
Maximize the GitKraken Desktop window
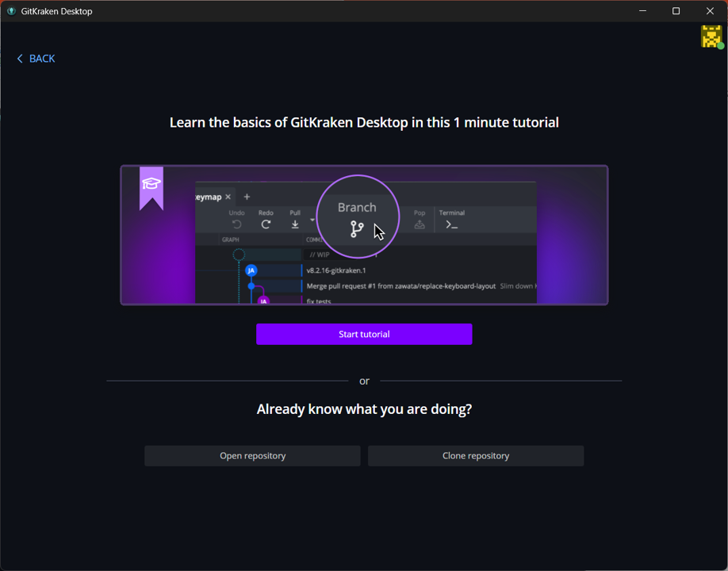point(676,11)
